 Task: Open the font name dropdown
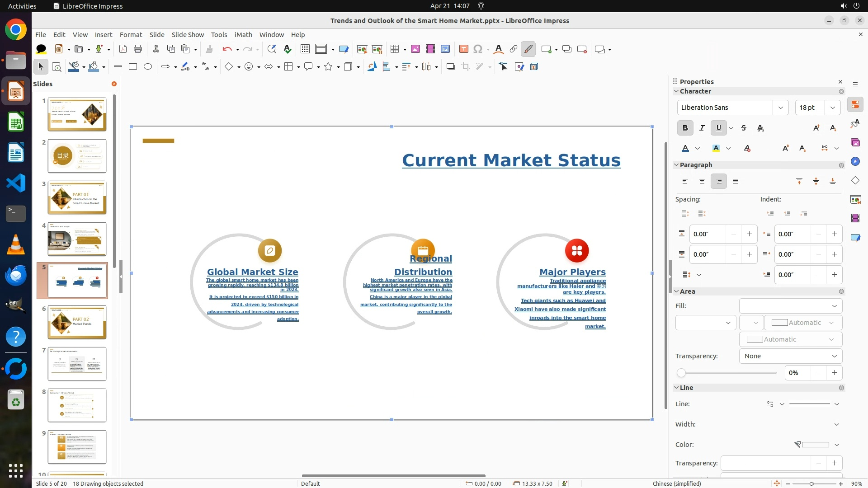780,108
